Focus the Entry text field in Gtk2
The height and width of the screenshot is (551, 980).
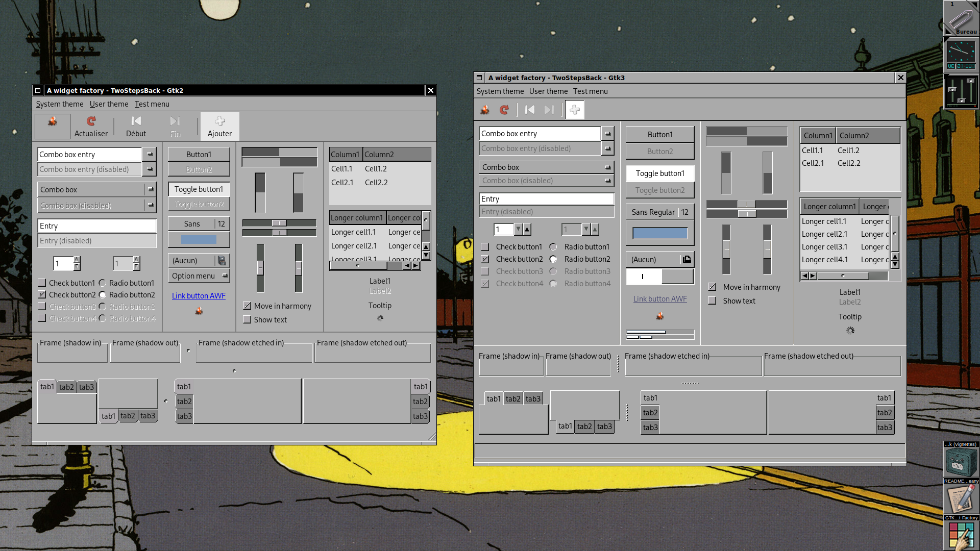(97, 226)
